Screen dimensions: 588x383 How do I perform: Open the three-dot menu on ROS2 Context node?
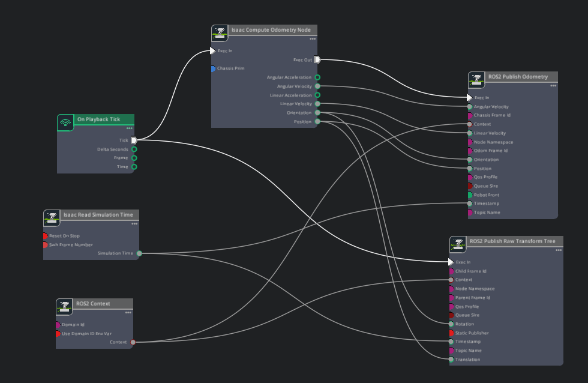coord(128,313)
